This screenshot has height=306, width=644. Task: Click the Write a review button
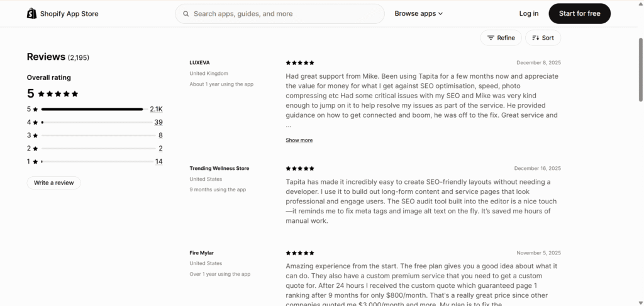point(53,183)
